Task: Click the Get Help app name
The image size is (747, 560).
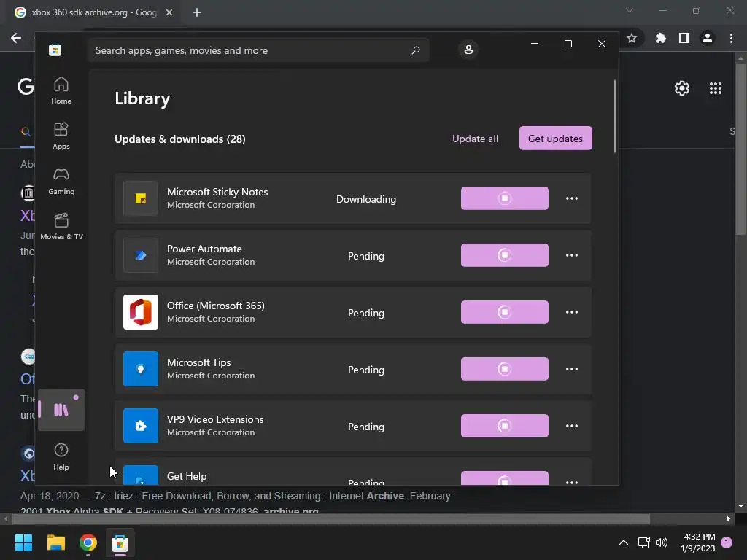Action: click(x=187, y=476)
